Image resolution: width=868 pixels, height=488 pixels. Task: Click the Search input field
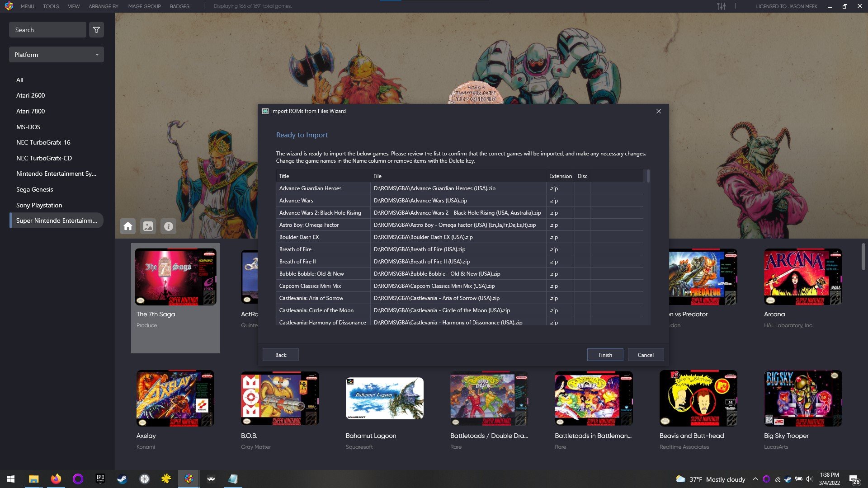pyautogui.click(x=47, y=30)
